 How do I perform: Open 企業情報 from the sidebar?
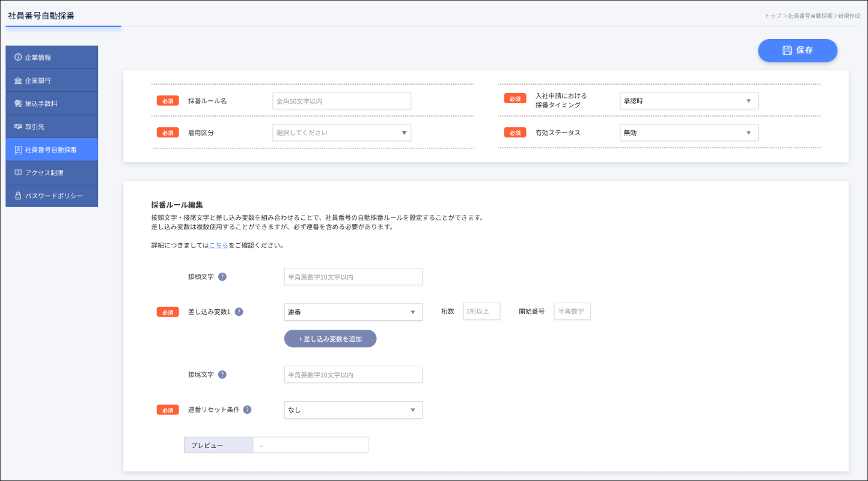52,58
